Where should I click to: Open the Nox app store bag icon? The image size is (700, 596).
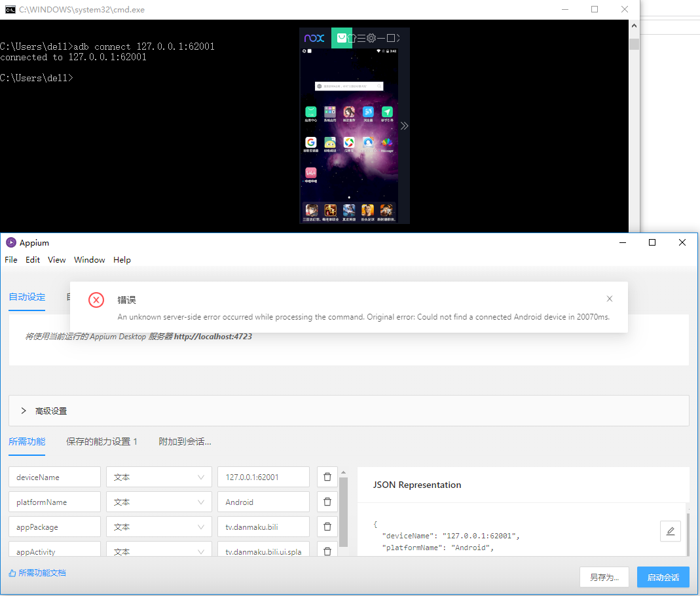[x=341, y=38]
